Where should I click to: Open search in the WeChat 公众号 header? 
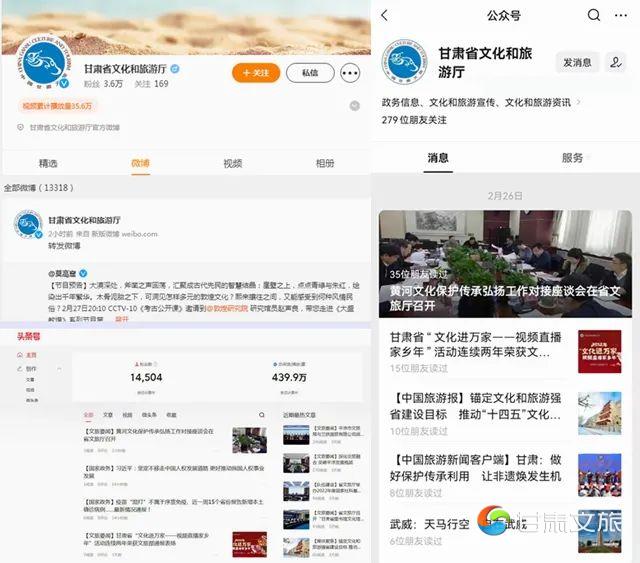click(x=594, y=15)
